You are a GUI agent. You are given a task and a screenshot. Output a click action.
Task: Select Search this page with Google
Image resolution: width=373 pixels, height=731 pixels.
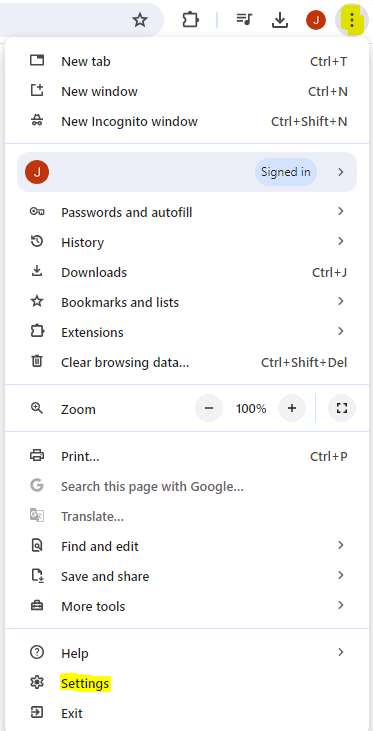[186, 486]
